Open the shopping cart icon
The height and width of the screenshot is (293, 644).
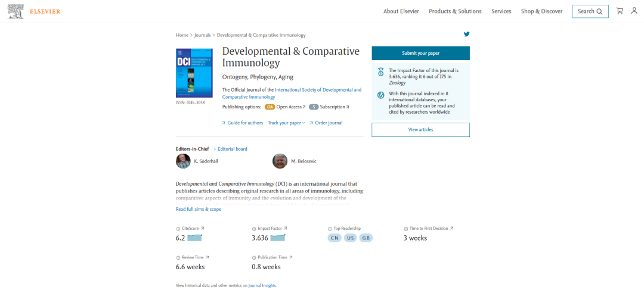620,11
